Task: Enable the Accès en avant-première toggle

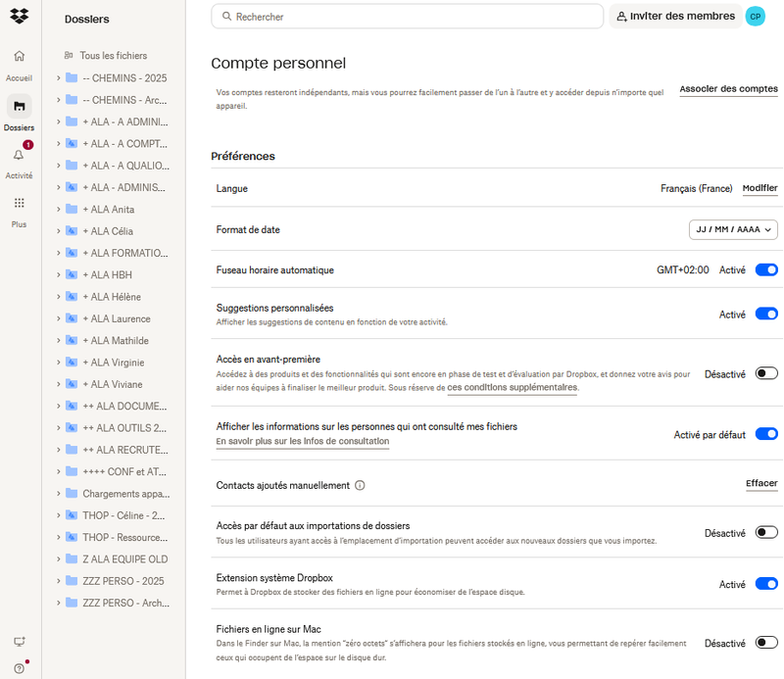Action: click(x=766, y=373)
